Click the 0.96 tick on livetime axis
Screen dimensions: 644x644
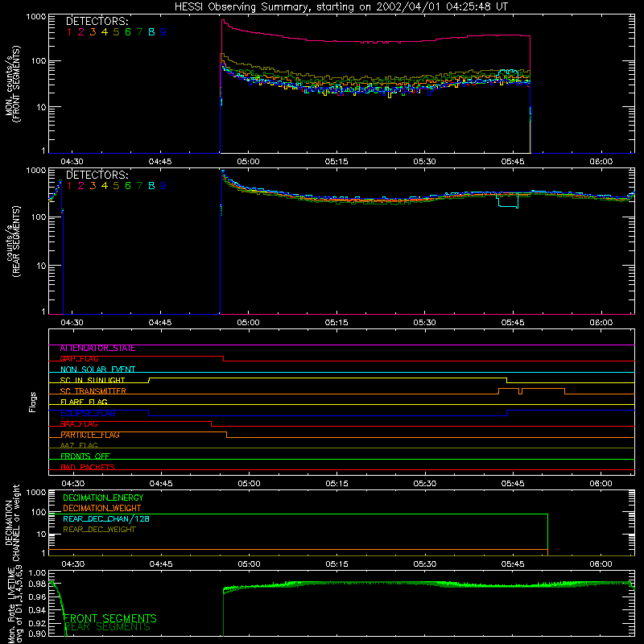[37, 597]
